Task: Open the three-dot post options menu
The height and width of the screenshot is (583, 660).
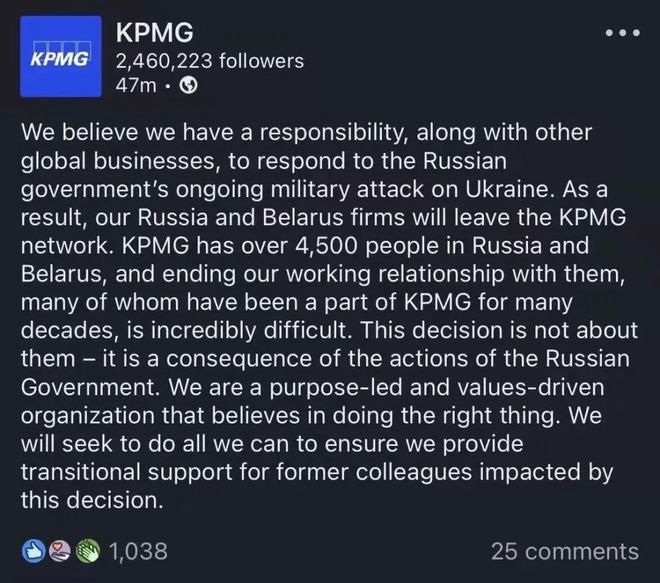Action: click(623, 33)
